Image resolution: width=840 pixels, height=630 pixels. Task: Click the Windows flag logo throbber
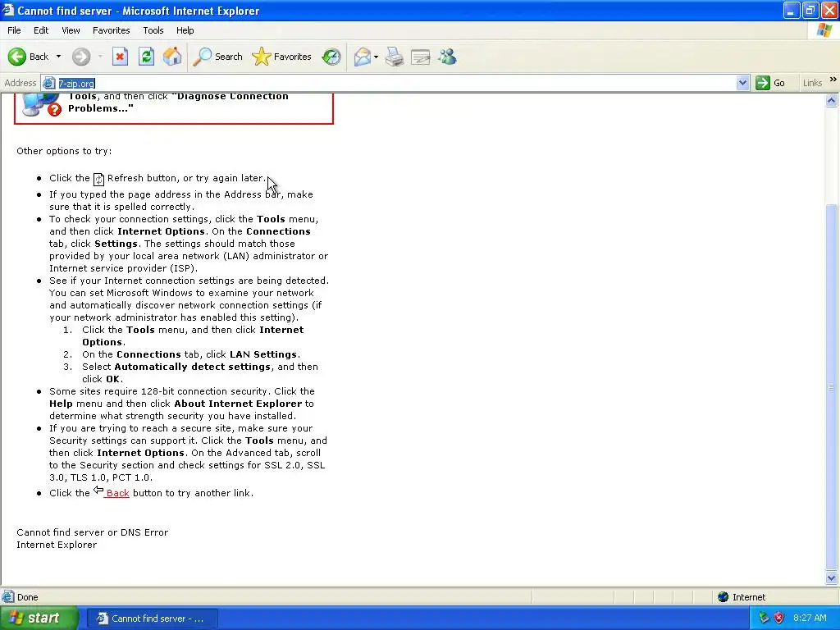point(824,30)
